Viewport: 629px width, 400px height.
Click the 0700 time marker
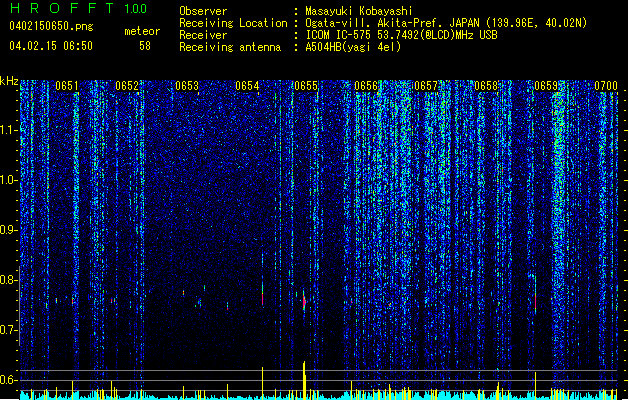(606, 86)
